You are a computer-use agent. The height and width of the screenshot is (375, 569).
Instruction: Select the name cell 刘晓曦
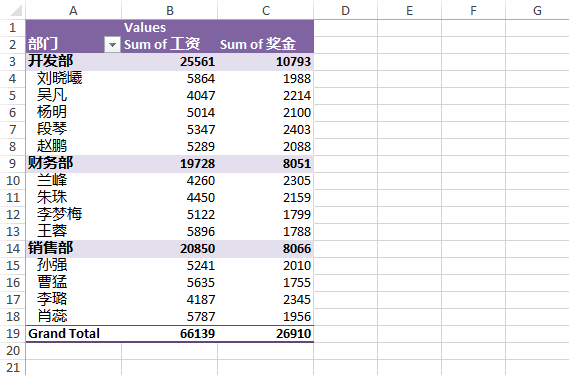(60, 78)
